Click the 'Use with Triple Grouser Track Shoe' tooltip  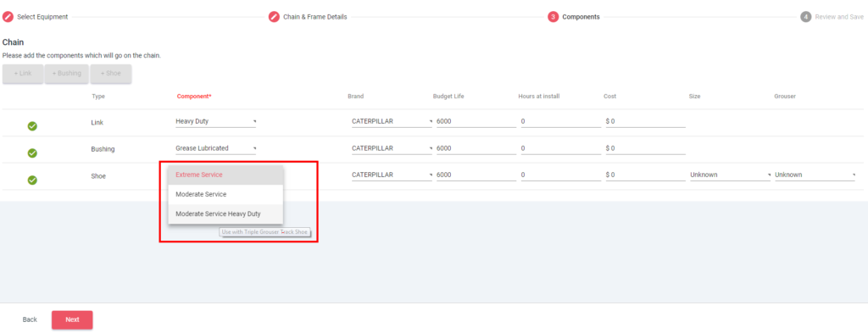tap(264, 232)
